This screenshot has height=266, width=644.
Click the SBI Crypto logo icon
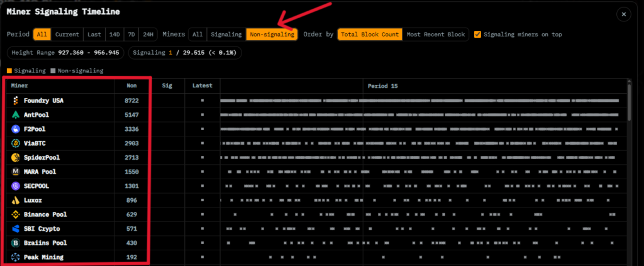click(x=16, y=229)
